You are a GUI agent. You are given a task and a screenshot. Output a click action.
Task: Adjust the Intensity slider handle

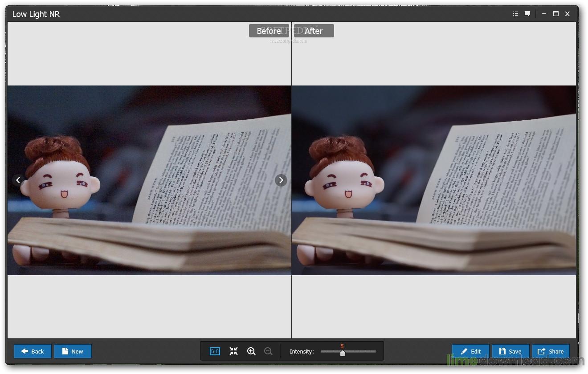[x=343, y=353]
